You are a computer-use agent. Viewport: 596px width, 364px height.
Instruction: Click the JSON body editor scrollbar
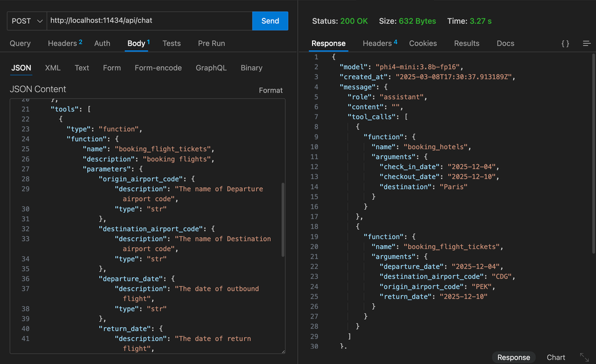(x=283, y=221)
